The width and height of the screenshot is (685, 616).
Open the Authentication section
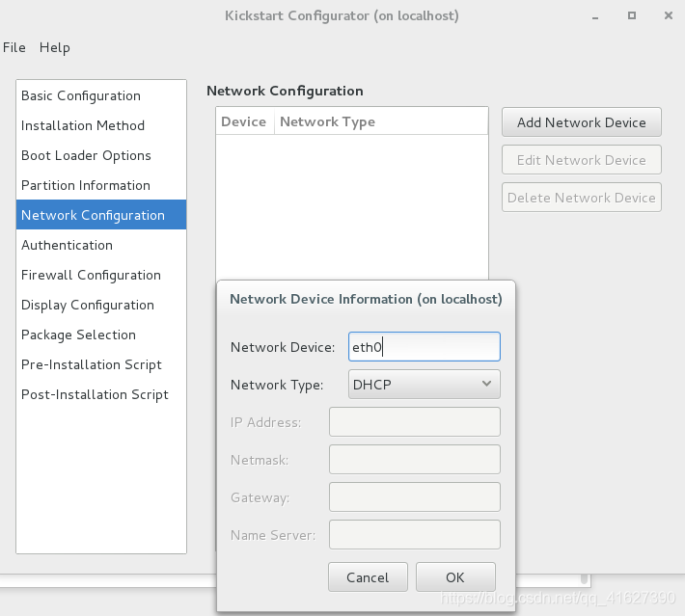click(101, 245)
